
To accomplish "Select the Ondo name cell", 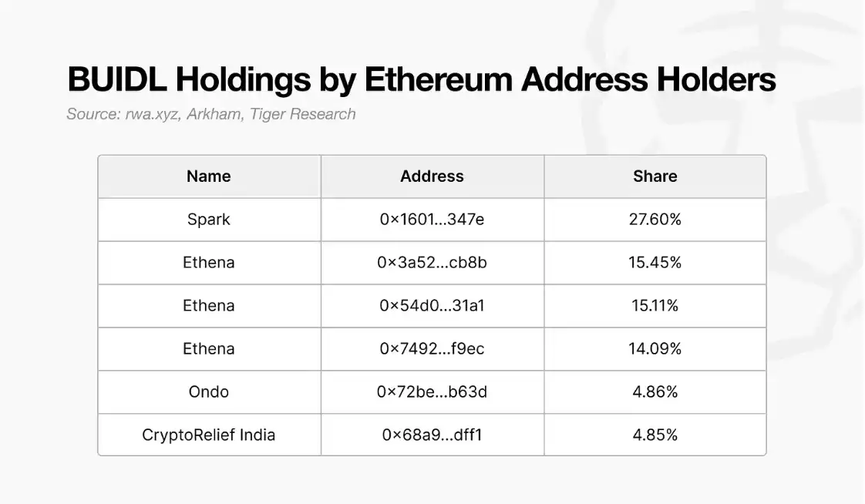I will pos(209,392).
